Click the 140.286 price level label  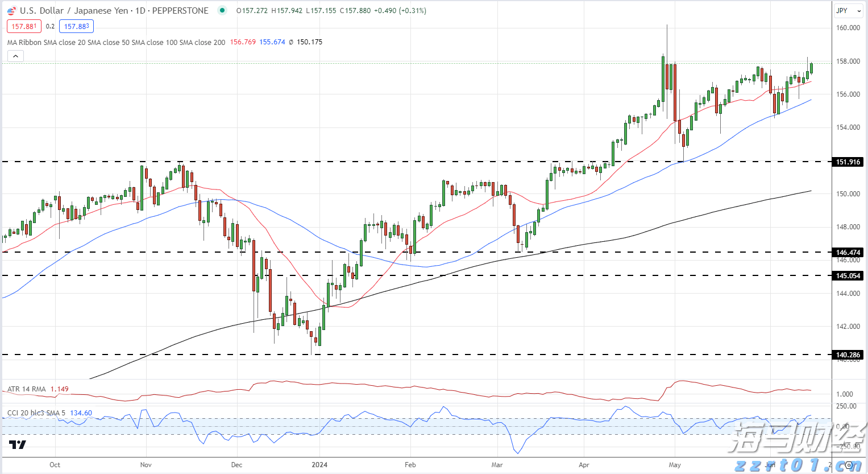point(848,355)
